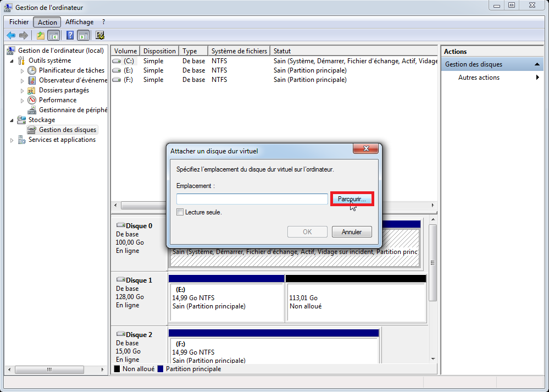Expand the Dossiers partagés node
Screen dimensions: 549x392
(x=23, y=91)
